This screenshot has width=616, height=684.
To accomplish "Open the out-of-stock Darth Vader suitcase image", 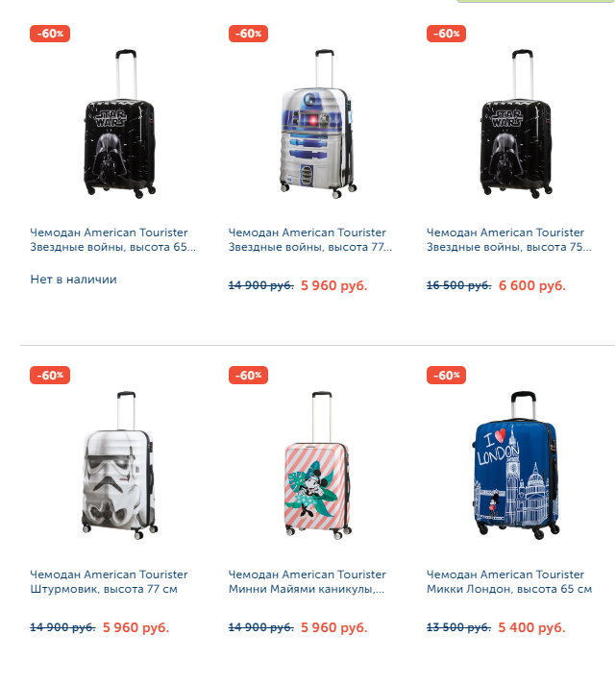I will pyautogui.click(x=119, y=124).
